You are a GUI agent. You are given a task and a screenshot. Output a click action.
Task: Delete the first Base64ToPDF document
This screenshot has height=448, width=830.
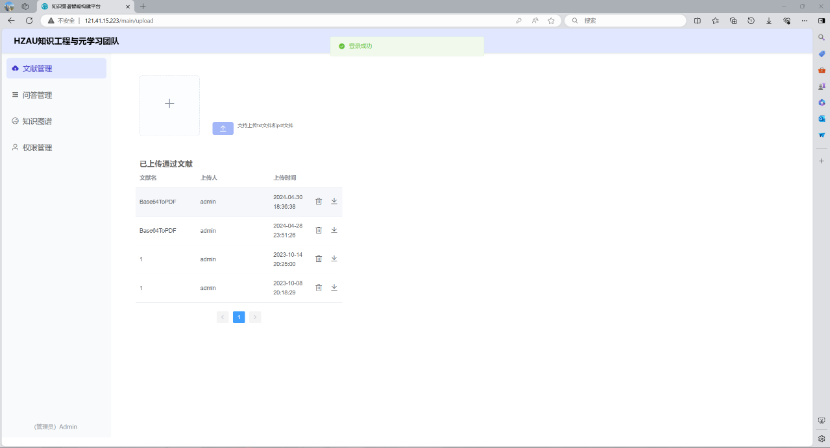(318, 201)
